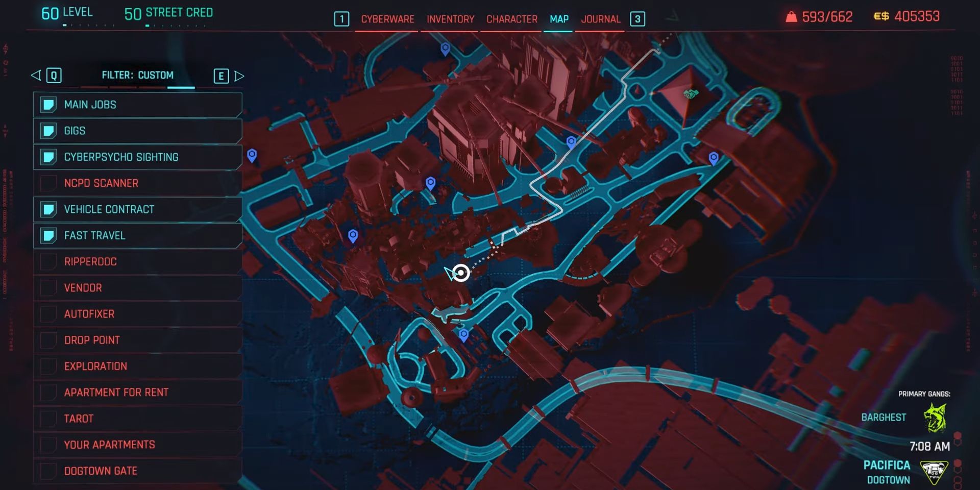Image resolution: width=980 pixels, height=490 pixels.
Task: Check the Dogtown Gate filter box
Action: (48, 471)
